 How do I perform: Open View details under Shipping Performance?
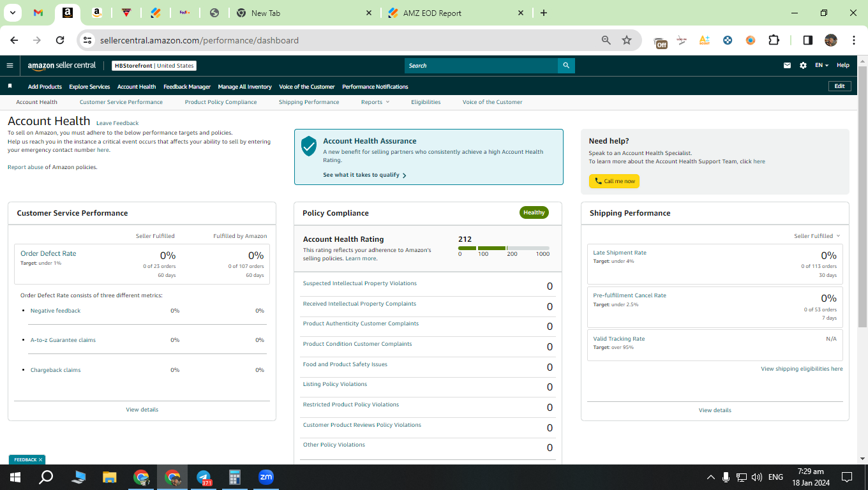point(715,410)
